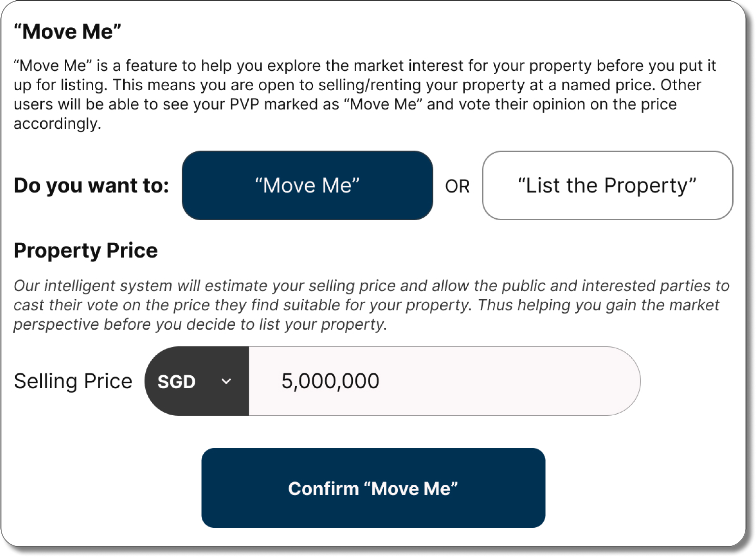Click the italic line “cast their vote on the price”

click(366, 305)
